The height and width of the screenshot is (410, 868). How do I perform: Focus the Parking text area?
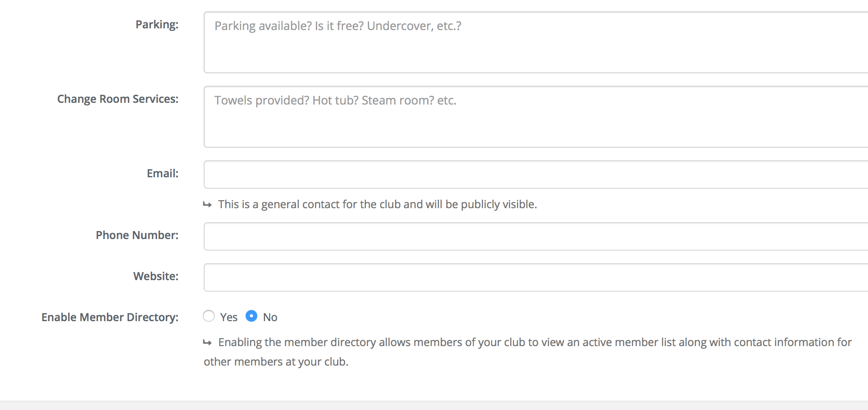click(x=536, y=42)
